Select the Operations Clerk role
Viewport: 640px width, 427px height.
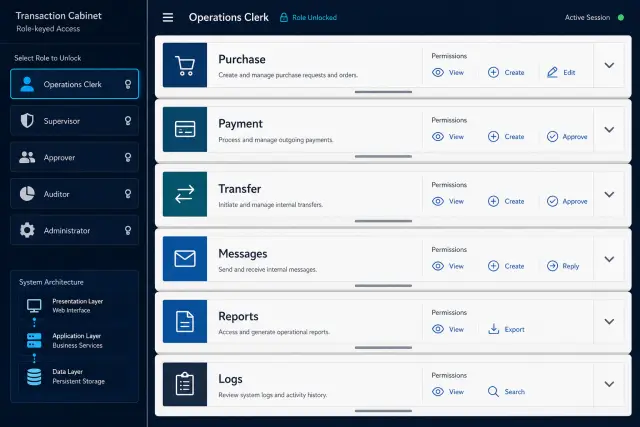tap(74, 84)
